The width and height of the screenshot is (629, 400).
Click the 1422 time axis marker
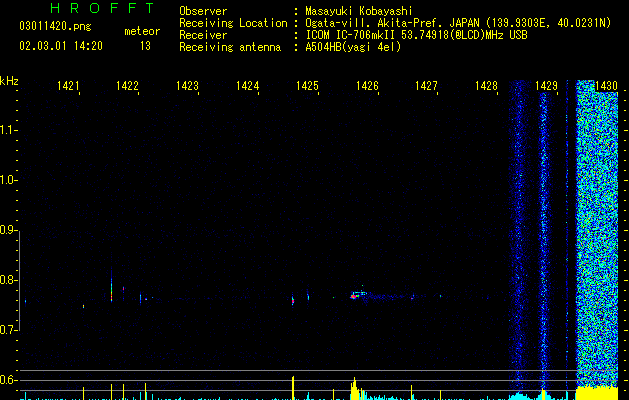pos(127,86)
